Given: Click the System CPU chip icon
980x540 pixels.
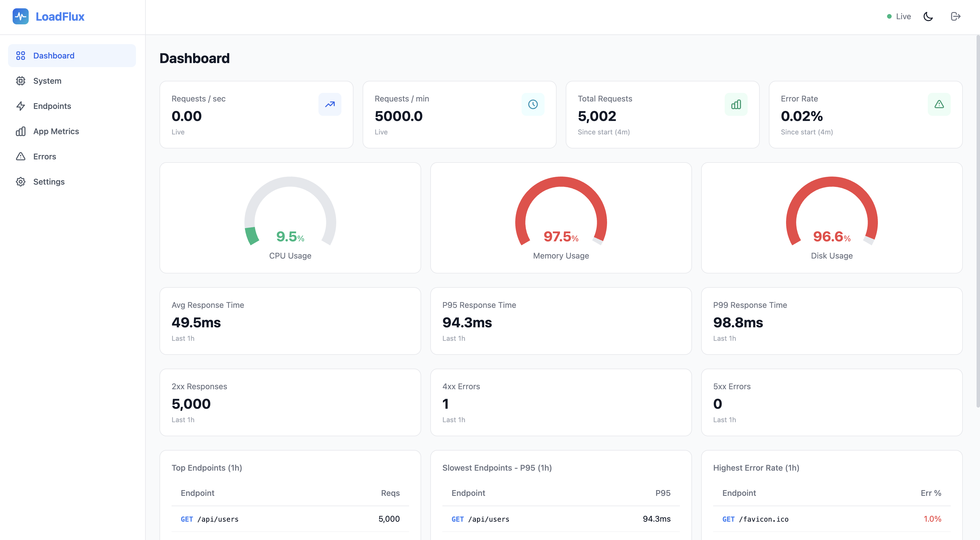Looking at the screenshot, I should tap(21, 81).
